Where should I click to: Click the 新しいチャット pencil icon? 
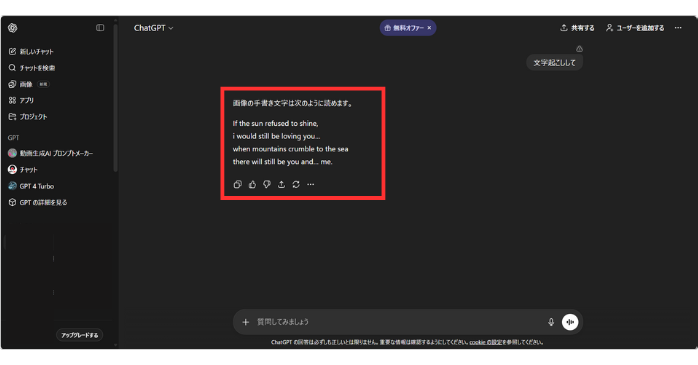coord(12,52)
